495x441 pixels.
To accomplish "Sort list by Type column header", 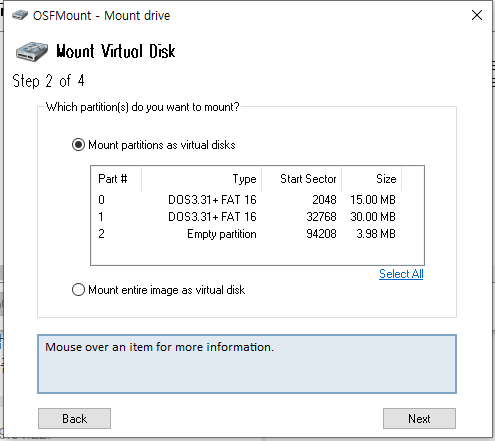I will [202, 179].
